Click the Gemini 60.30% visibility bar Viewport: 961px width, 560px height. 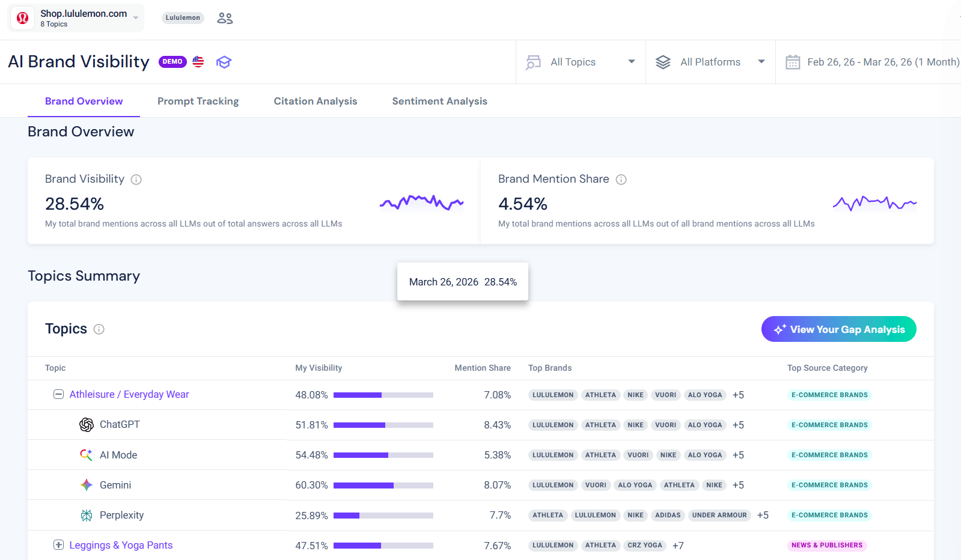(x=383, y=485)
